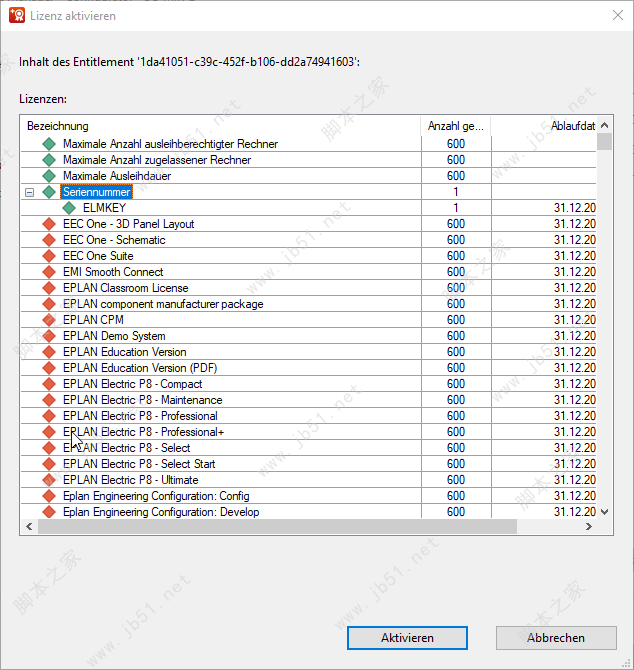
Task: Click the green diamond next to Maximale Anzahl ausleihberechtigter Rechner
Action: click(x=49, y=144)
